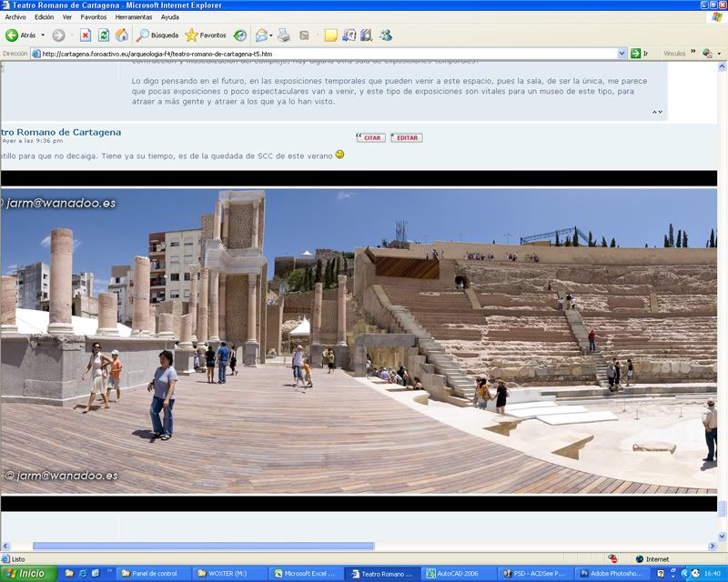Click the Internet zone status indicator
The image size is (728, 582).
(652, 559)
